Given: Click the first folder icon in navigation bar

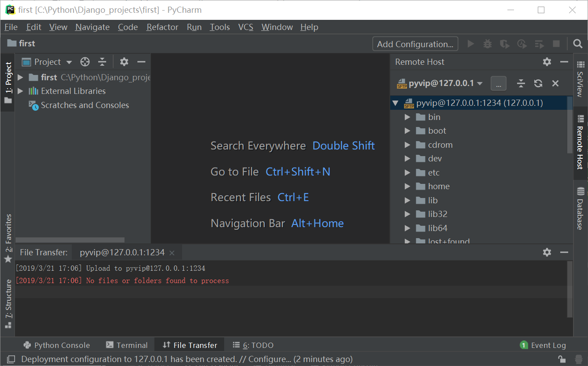Looking at the screenshot, I should click(x=12, y=43).
